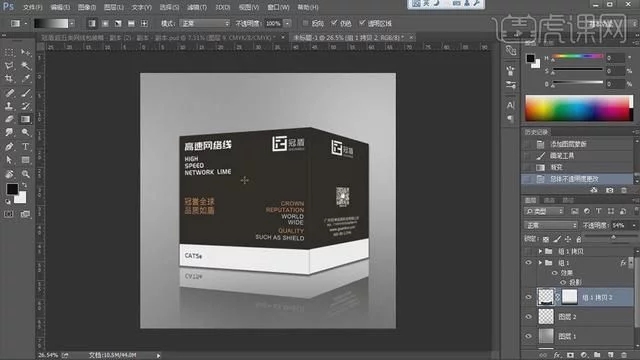Choose reflected gradient style
The height and width of the screenshot is (360, 640).
[x=131, y=24]
